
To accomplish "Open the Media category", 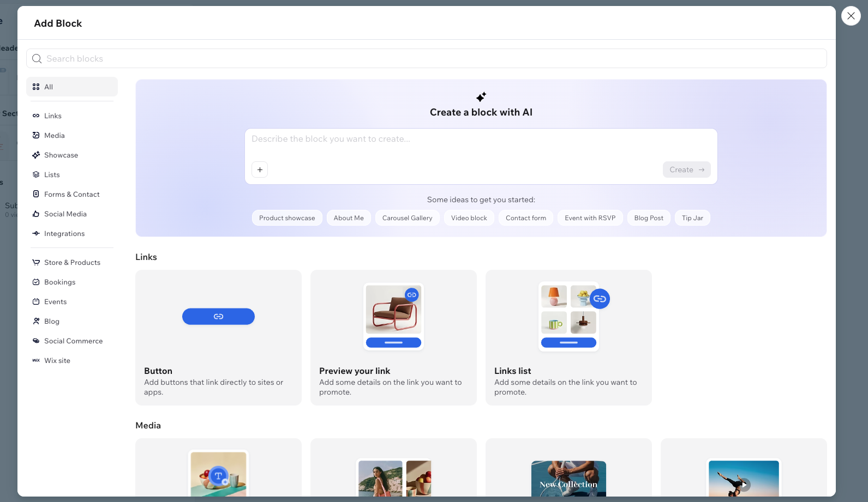I will pyautogui.click(x=72, y=135).
